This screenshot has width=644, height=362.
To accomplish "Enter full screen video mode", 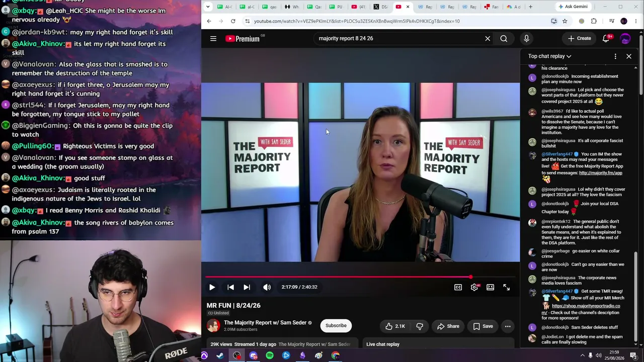I will point(506,287).
